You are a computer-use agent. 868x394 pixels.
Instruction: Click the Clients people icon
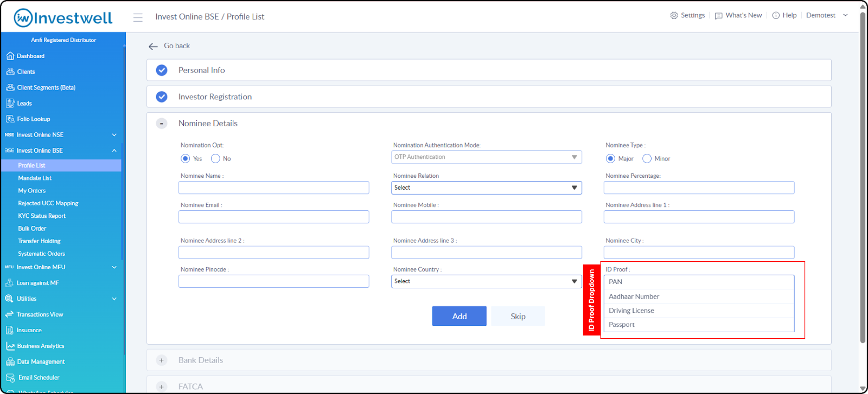click(10, 72)
